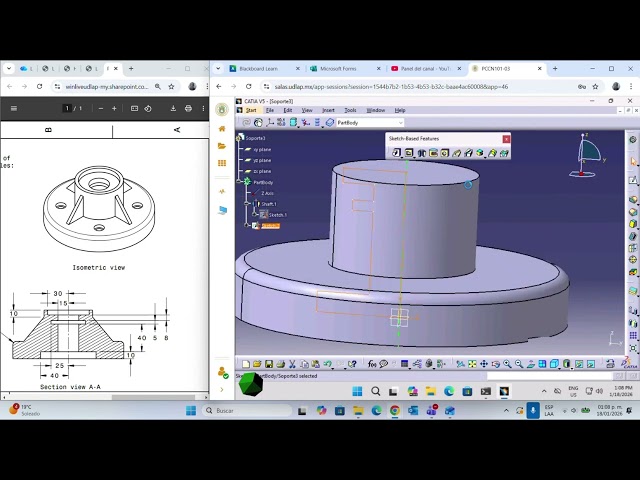Viewport: 640px width, 480px height.
Task: Click the CATIA Zoom Out icon
Action: point(519,364)
